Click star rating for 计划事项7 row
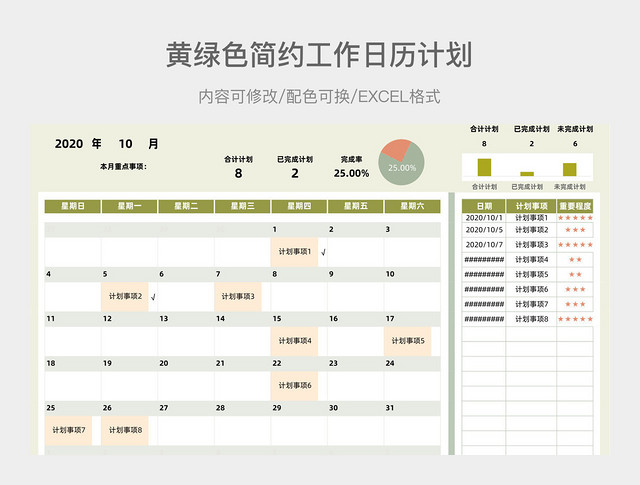 tap(575, 304)
